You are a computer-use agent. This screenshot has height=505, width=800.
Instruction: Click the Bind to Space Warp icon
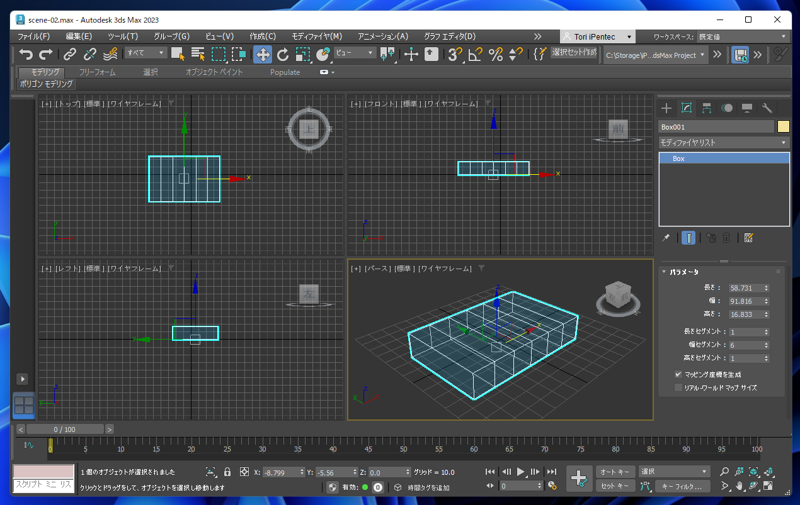[110, 54]
